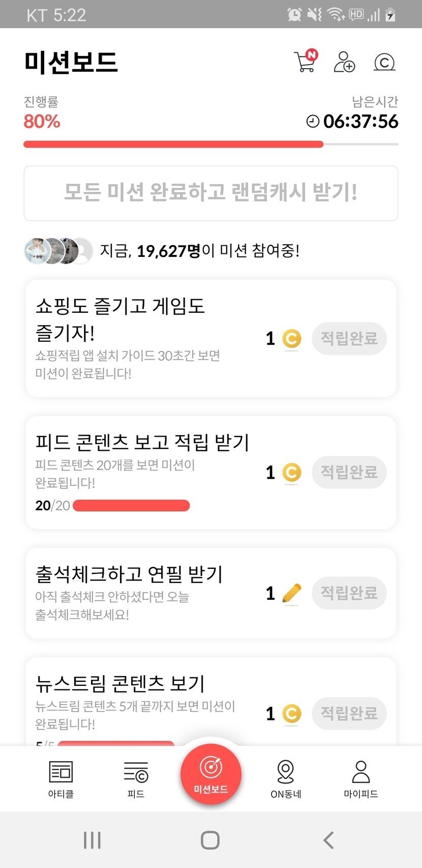Screen dimensions: 422x868
Task: Tap the coin icon on newstream mission
Action: pyautogui.click(x=291, y=714)
